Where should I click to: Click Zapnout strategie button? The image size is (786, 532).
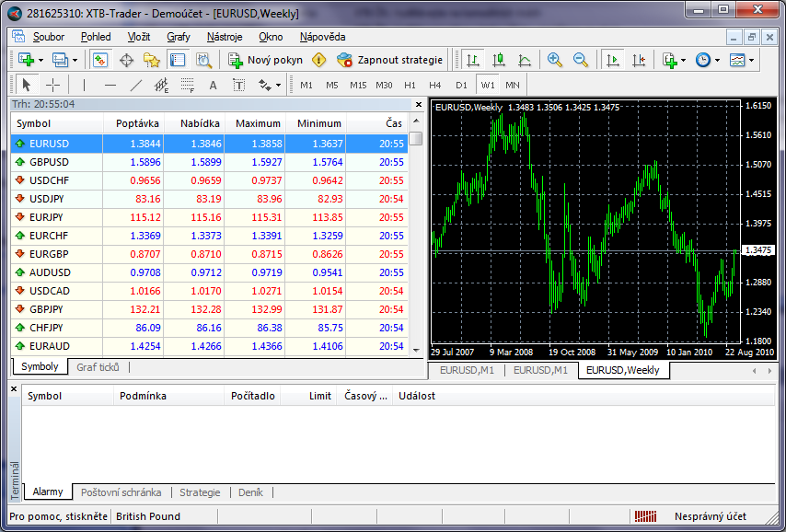click(390, 60)
